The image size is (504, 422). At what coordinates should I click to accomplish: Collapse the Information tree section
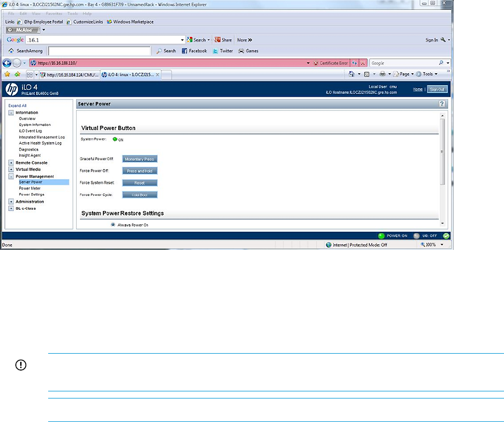click(x=11, y=113)
